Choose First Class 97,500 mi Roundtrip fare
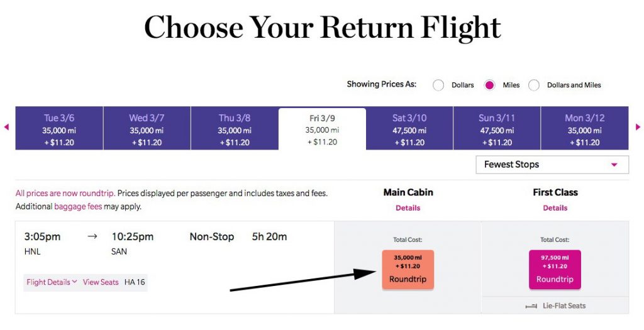The image size is (644, 330). (x=555, y=269)
